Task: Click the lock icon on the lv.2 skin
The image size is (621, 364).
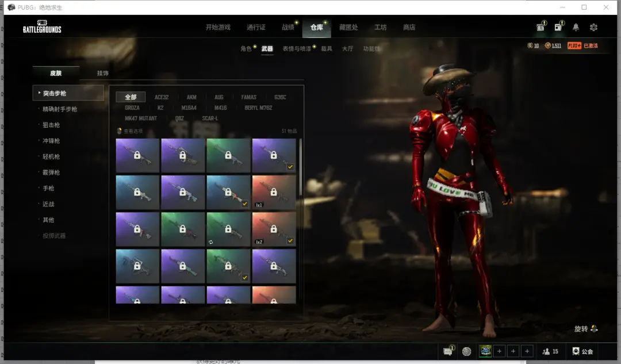Action: coord(274,228)
